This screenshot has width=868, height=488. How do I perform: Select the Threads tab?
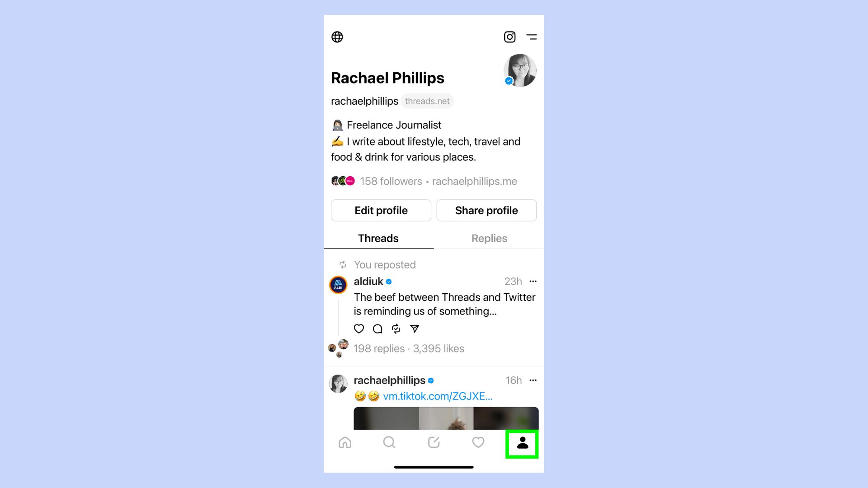[x=377, y=238]
